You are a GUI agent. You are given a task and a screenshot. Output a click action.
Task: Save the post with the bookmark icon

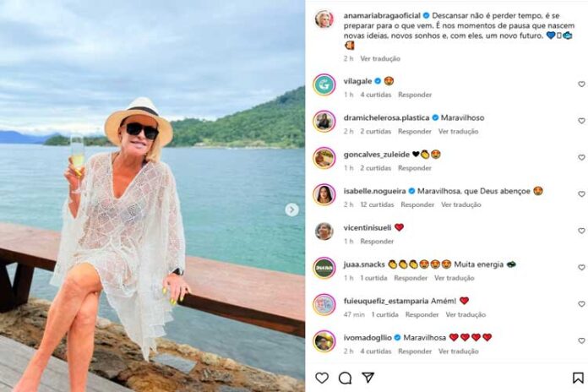(578, 378)
